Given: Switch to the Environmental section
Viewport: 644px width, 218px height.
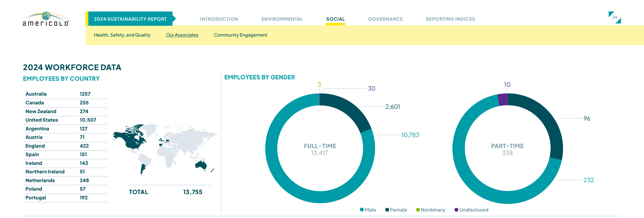Looking at the screenshot, I should coord(282,19).
